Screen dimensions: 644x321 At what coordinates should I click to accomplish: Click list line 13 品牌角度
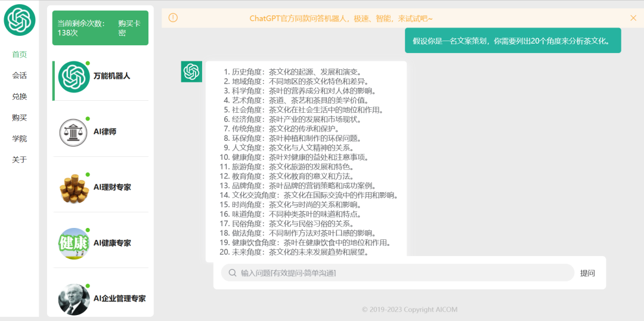[298, 186]
